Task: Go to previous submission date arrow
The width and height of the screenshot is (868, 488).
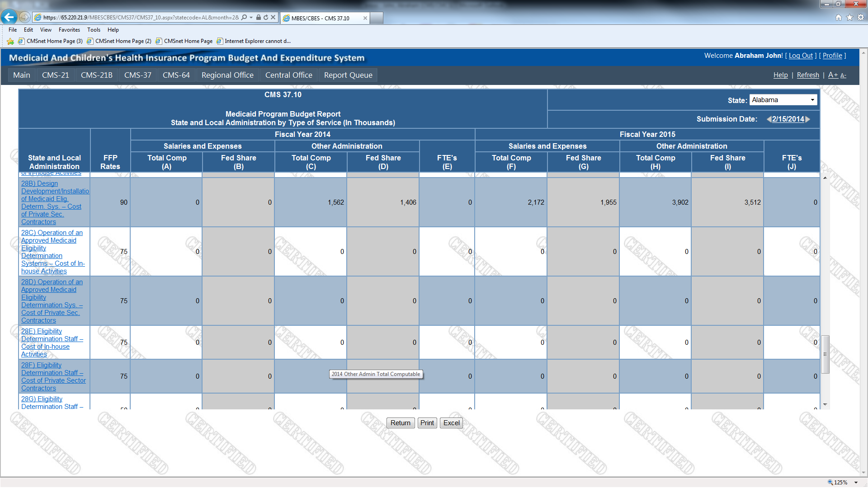Action: coord(769,119)
